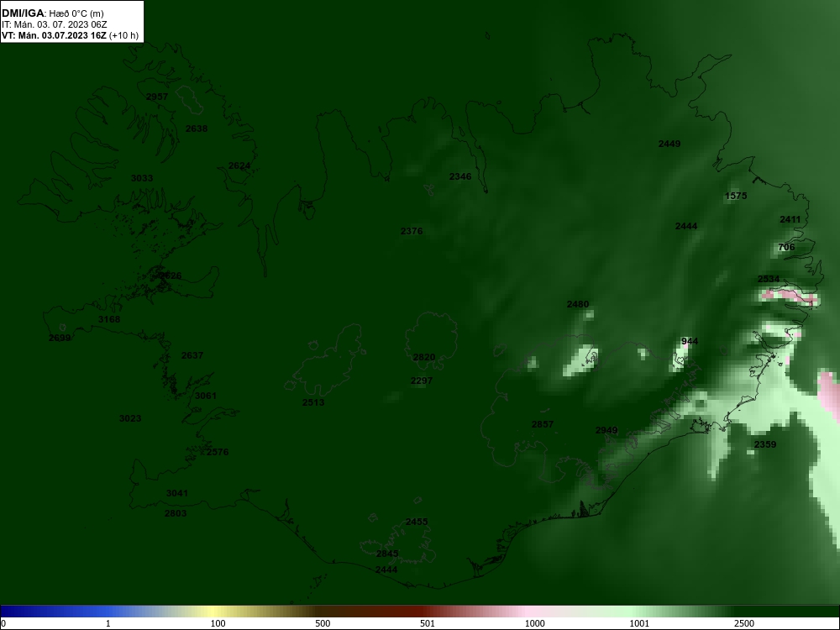Click the map value 2359
Image resolution: width=840 pixels, height=630 pixels.
[765, 444]
